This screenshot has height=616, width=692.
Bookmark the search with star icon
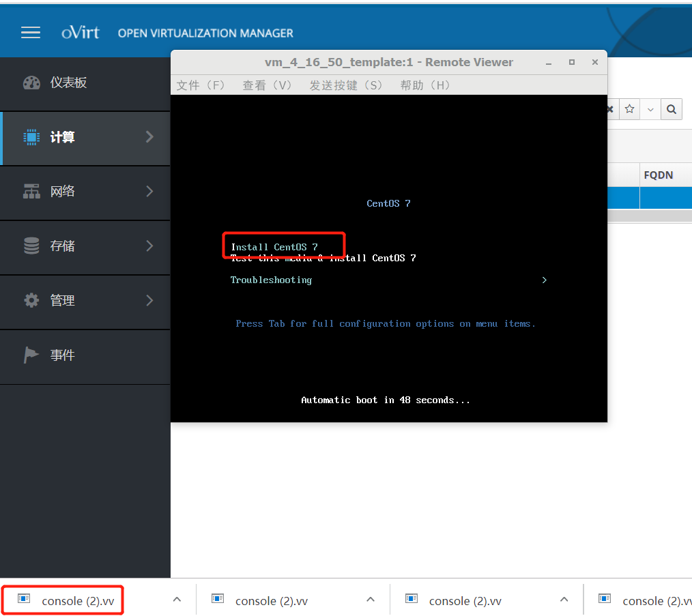pos(630,109)
